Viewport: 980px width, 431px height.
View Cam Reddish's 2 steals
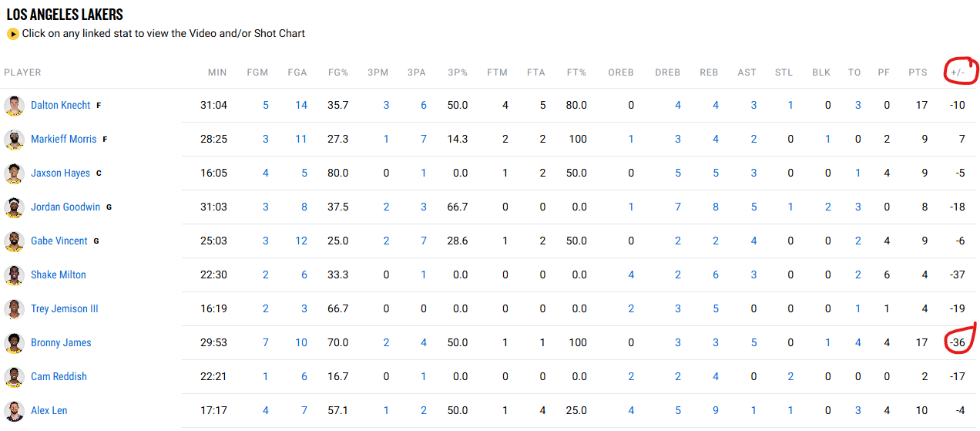click(790, 377)
